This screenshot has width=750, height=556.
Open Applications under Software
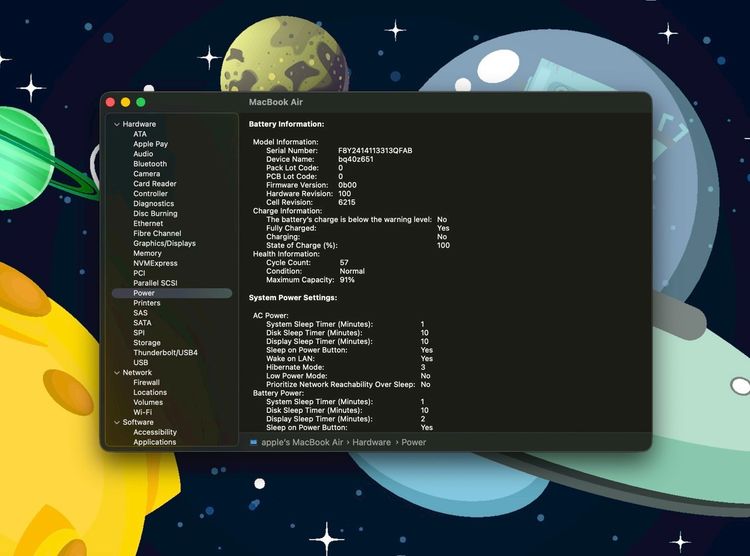pyautogui.click(x=154, y=442)
